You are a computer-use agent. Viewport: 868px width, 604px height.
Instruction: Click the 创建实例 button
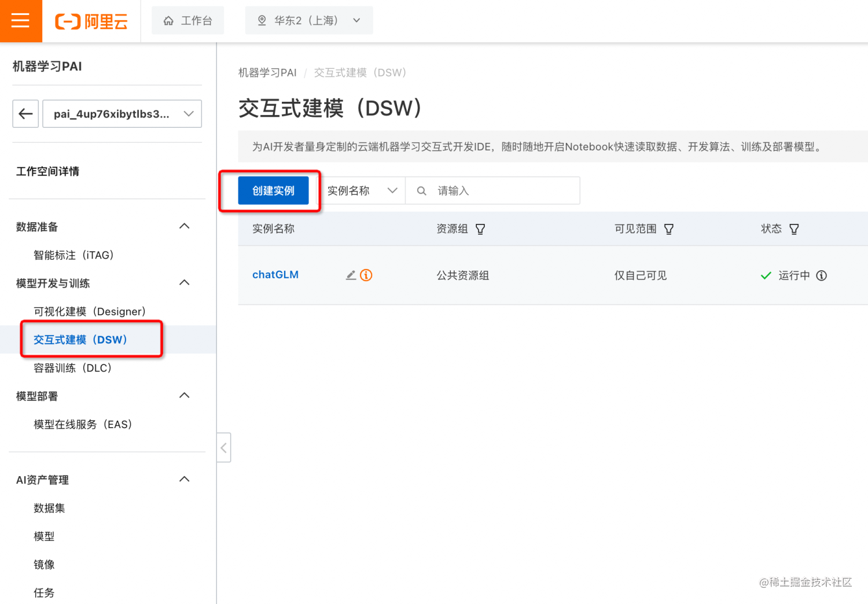click(x=273, y=190)
